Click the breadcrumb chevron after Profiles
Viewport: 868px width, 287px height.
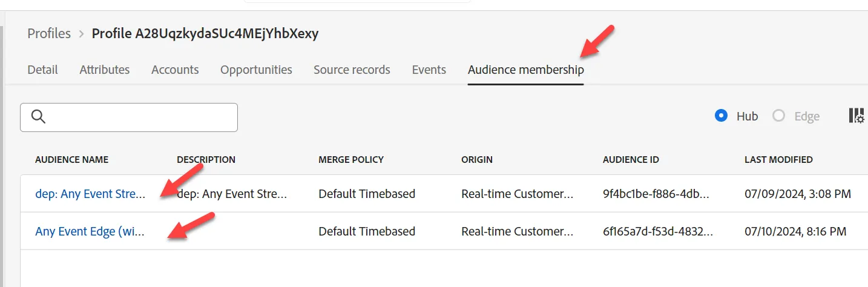click(x=81, y=34)
